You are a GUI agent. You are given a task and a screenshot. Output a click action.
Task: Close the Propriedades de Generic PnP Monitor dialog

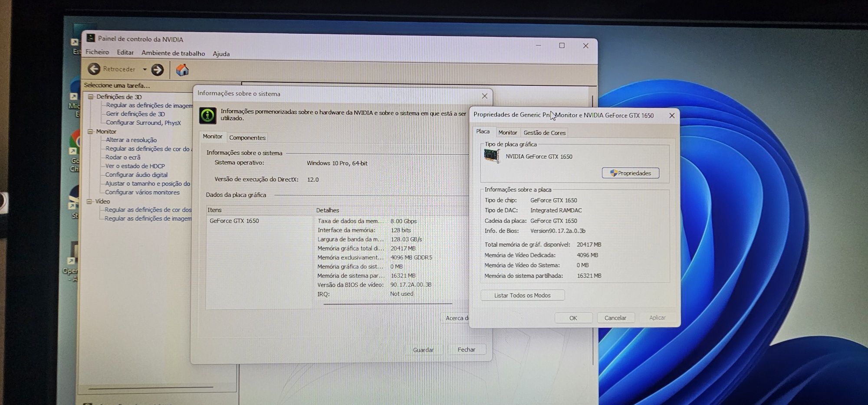672,115
